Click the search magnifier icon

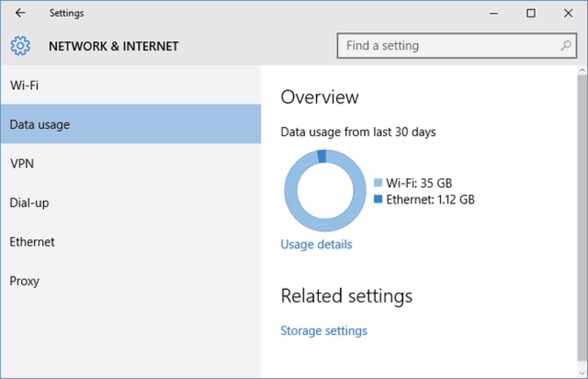tap(566, 45)
